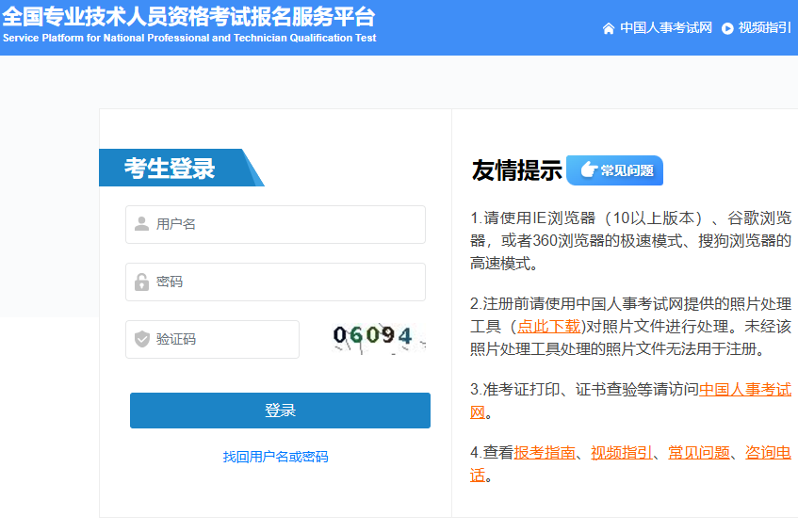Click the platform title 全国专业技术人员资格考试报名服务平台

pos(188,17)
